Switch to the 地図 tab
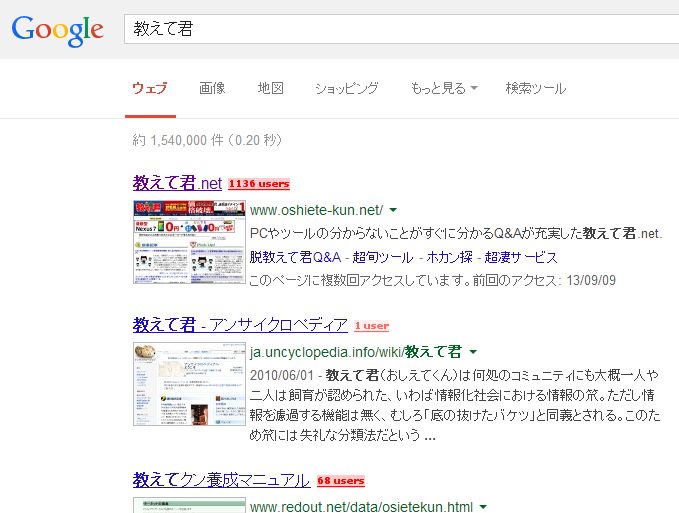This screenshot has height=513, width=679. click(271, 88)
